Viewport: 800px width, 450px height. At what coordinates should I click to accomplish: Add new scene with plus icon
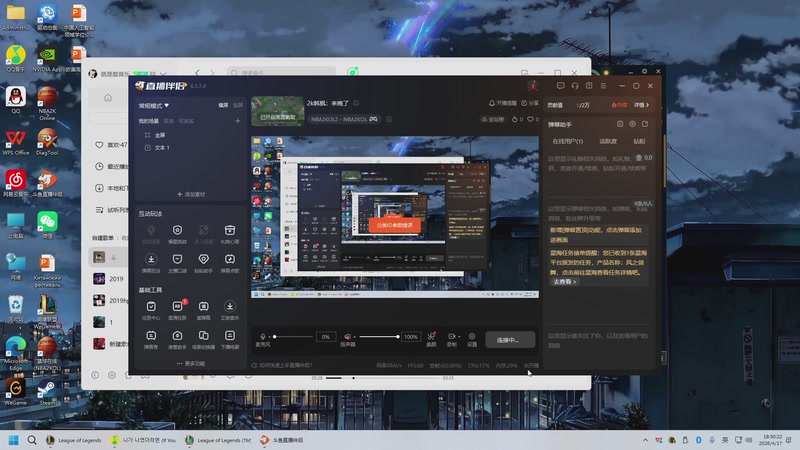(237, 121)
